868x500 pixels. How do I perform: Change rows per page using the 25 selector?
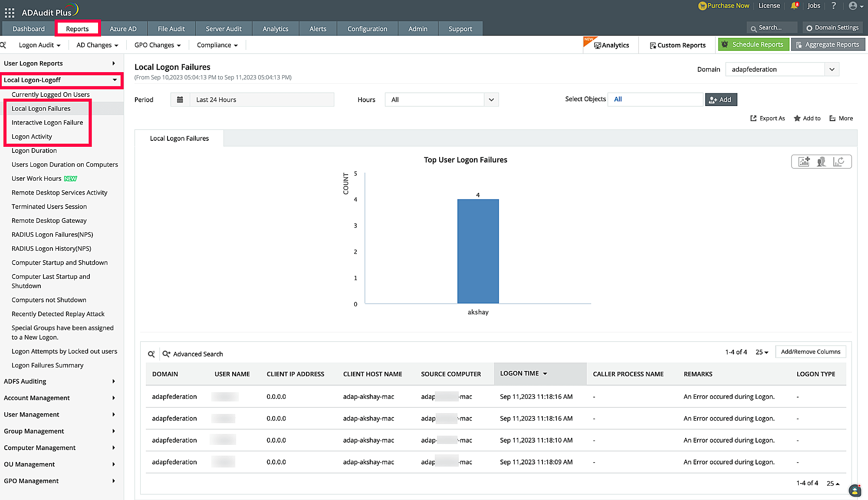pyautogui.click(x=761, y=352)
